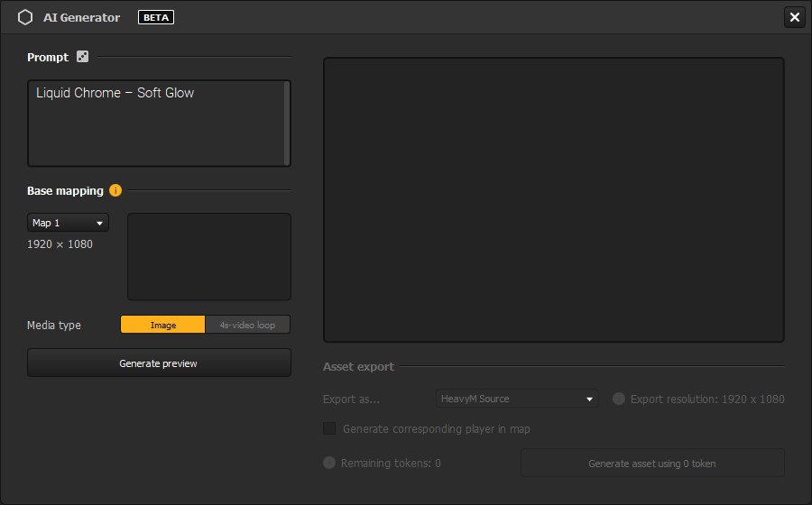Select the base mapping thumbnail preview

point(209,256)
